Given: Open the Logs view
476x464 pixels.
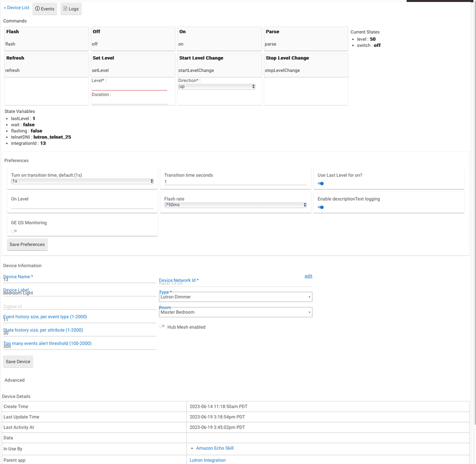Looking at the screenshot, I should point(71,8).
